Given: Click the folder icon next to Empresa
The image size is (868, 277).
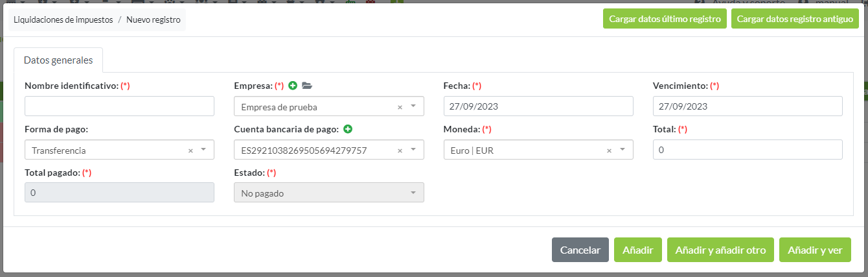Looking at the screenshot, I should tap(306, 86).
